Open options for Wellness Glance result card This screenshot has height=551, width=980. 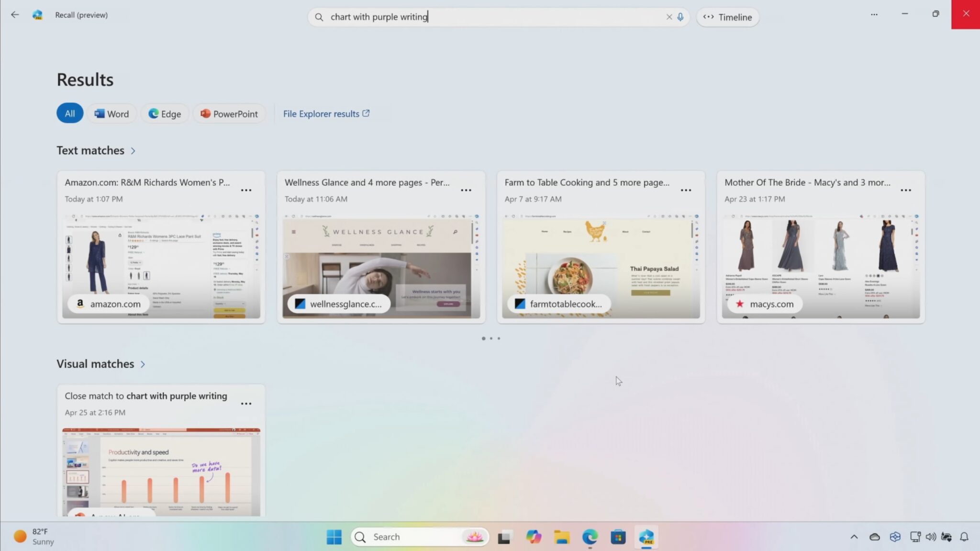[x=466, y=191]
